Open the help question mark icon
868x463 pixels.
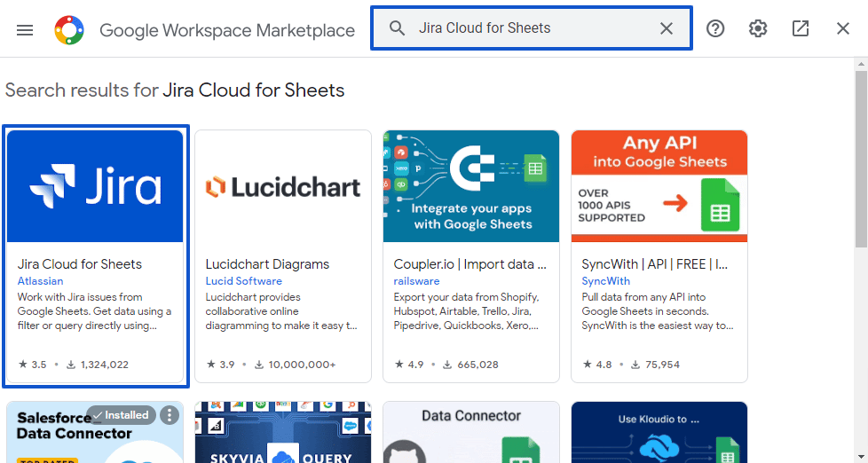point(715,28)
